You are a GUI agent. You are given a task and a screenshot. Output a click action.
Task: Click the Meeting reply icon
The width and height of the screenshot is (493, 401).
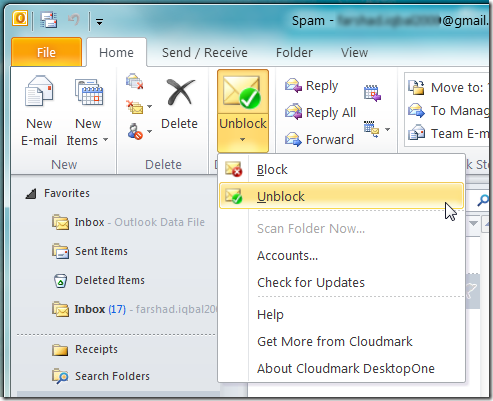click(x=372, y=93)
